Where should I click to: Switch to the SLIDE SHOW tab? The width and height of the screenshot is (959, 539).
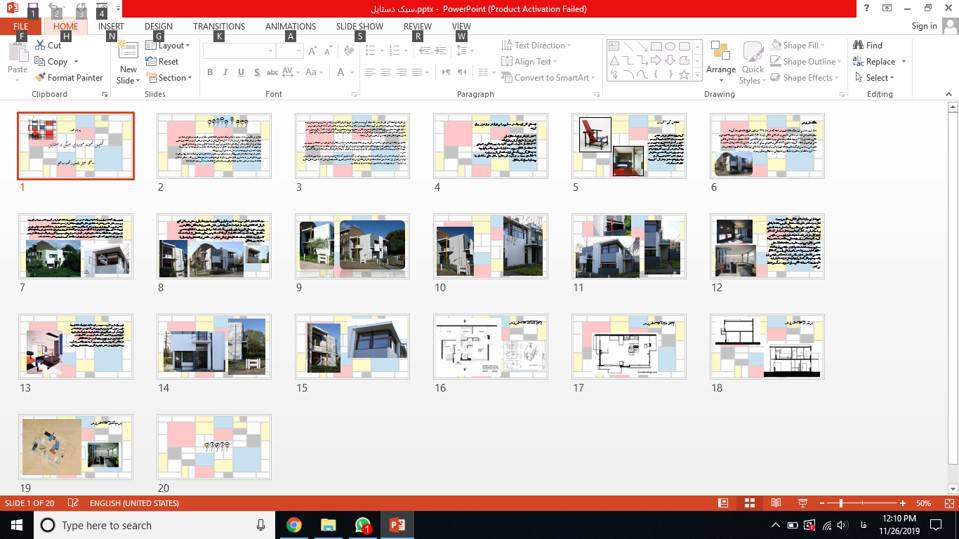click(360, 26)
